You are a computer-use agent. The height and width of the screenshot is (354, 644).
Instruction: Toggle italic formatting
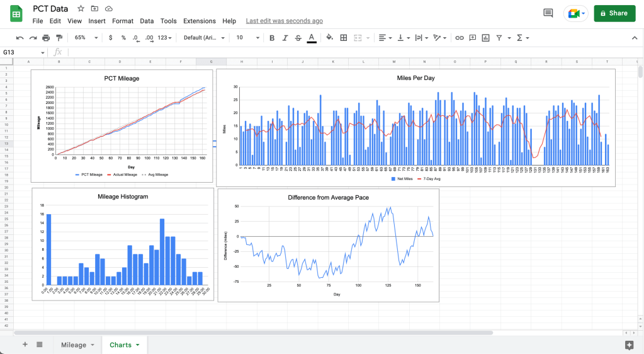285,38
